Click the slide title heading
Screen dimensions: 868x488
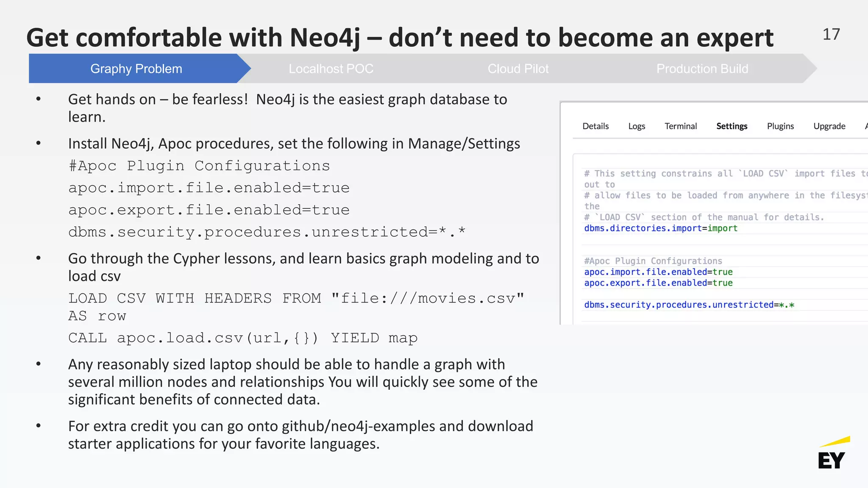pos(400,37)
